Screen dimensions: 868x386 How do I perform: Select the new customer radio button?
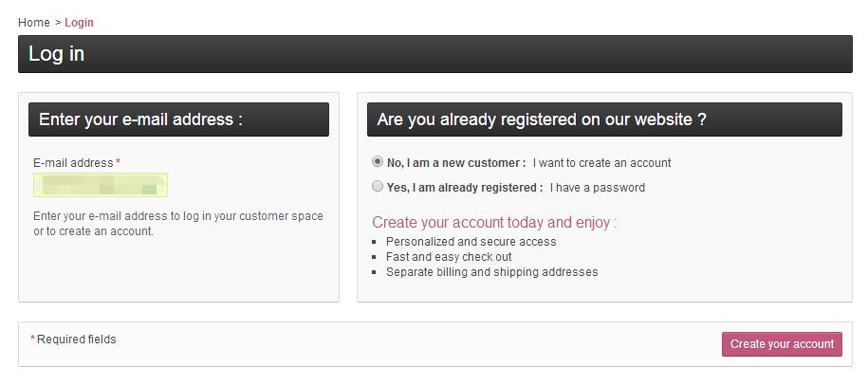click(x=378, y=162)
